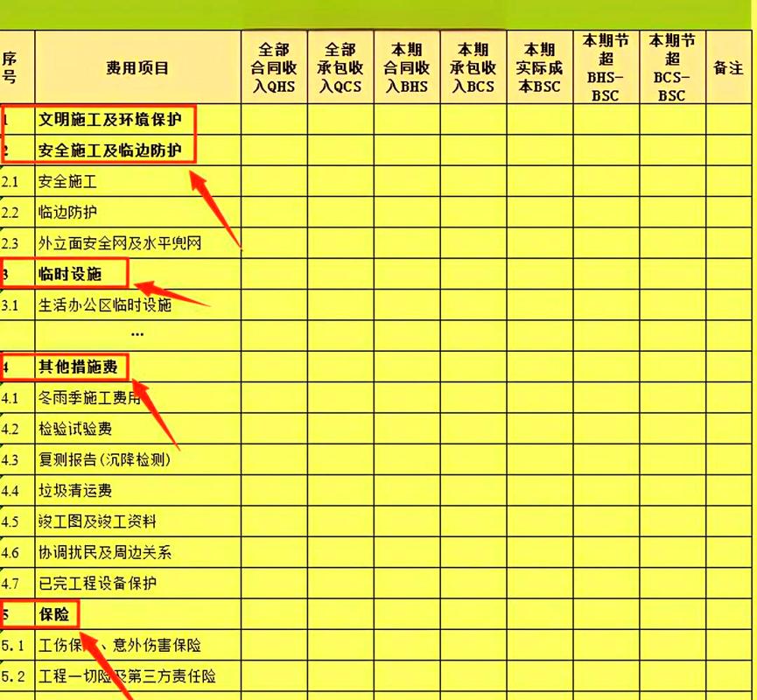Select cell 文明施工及环境保护
Screen dimensions: 757x700
137,119
